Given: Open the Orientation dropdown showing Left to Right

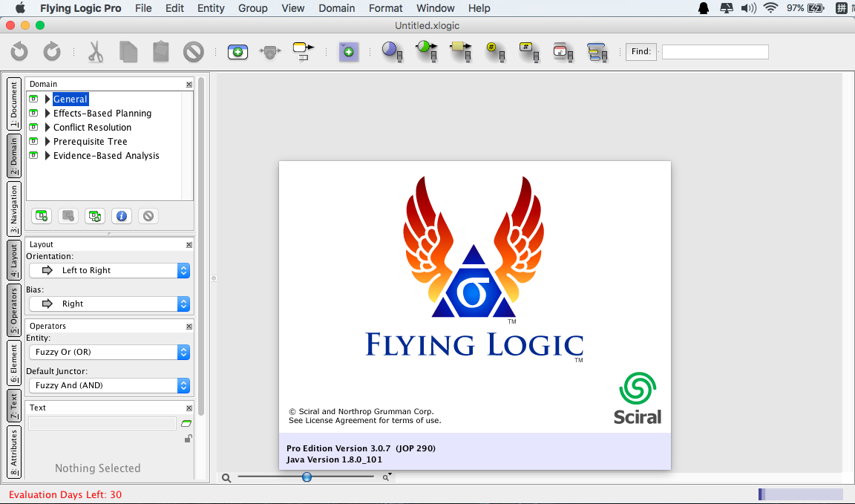Looking at the screenshot, I should [x=109, y=270].
